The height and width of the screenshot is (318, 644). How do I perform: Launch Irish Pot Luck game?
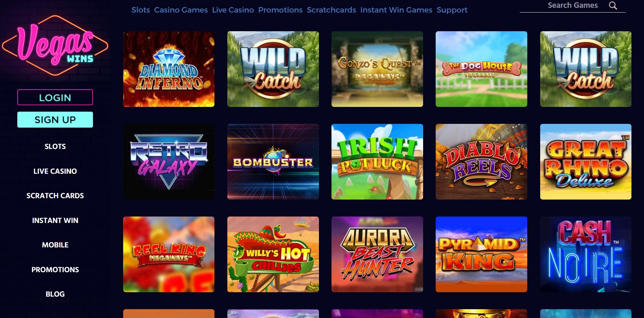point(377,162)
